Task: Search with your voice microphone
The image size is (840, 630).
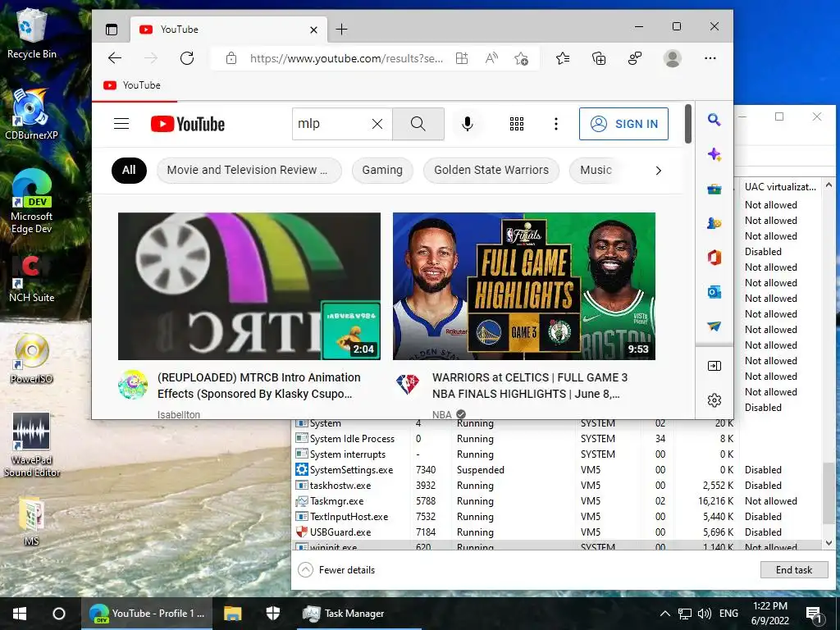Action: (467, 124)
